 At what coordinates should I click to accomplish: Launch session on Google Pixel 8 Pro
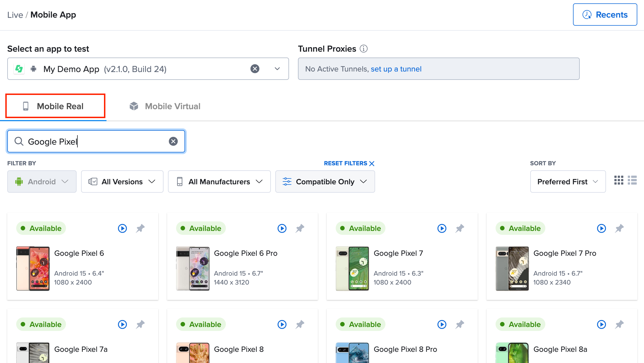442,324
